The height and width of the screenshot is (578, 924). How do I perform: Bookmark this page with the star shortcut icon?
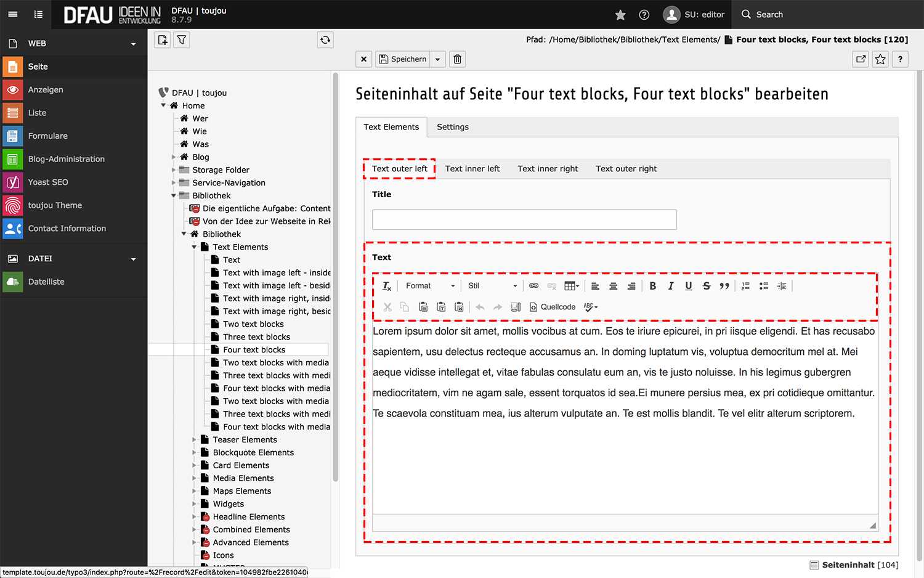pyautogui.click(x=881, y=59)
